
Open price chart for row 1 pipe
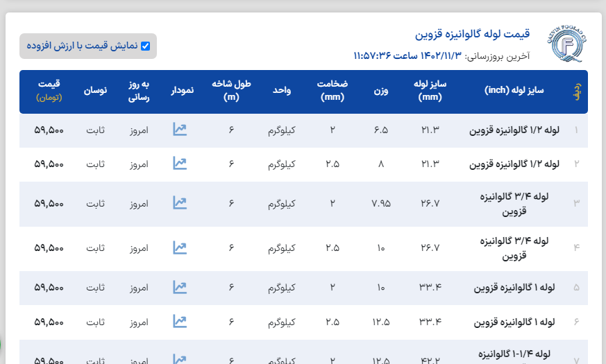point(180,130)
